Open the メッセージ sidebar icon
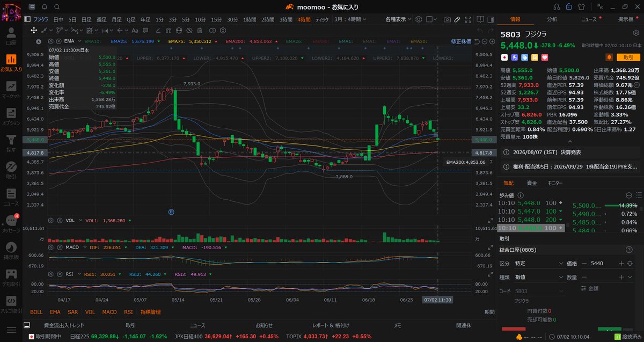Screen dimensions: 644x342 tap(11, 223)
